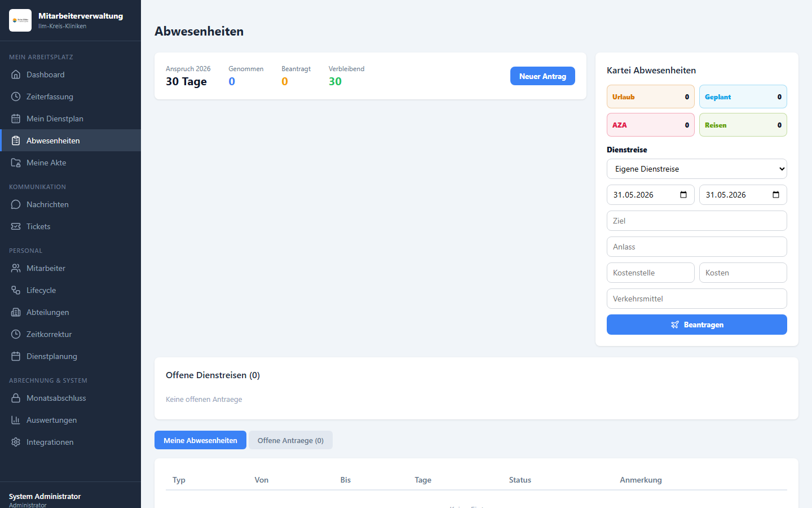Open Mitarbeiter menu entry
The width and height of the screenshot is (812, 508).
70,268
